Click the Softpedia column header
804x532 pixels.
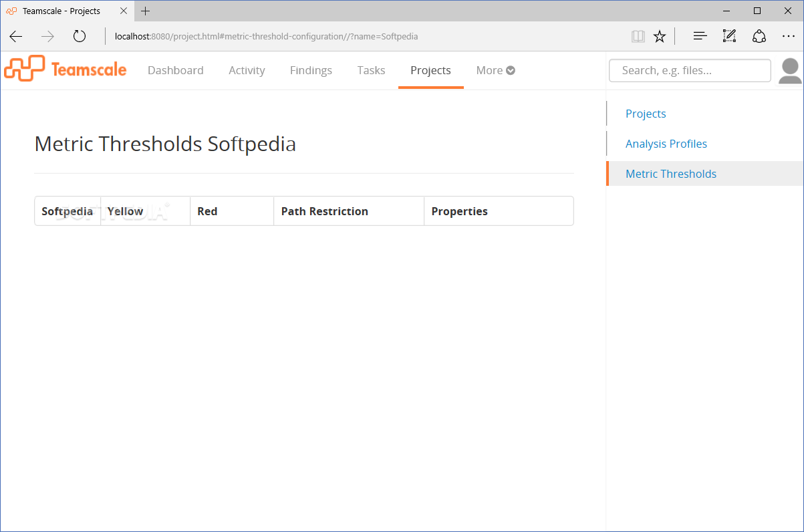click(67, 211)
